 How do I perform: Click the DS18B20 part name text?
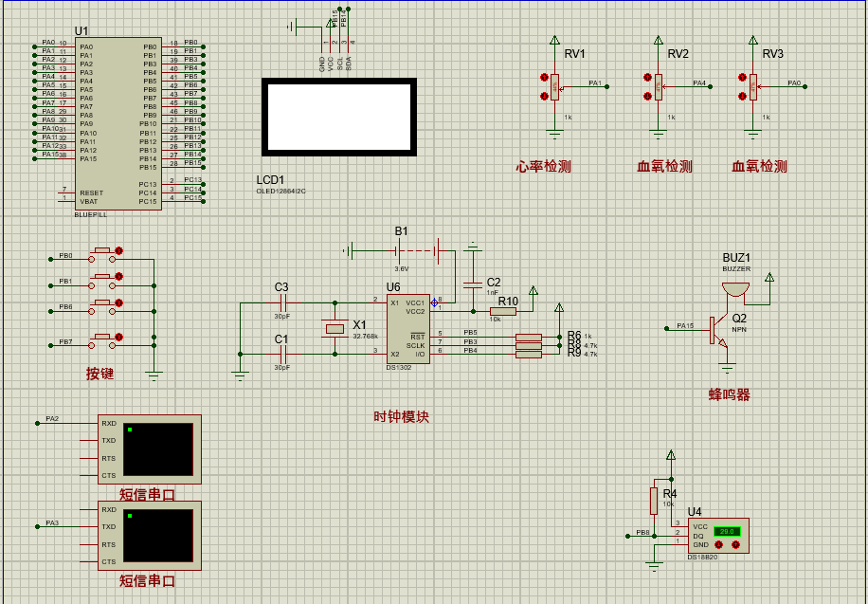[x=702, y=557]
